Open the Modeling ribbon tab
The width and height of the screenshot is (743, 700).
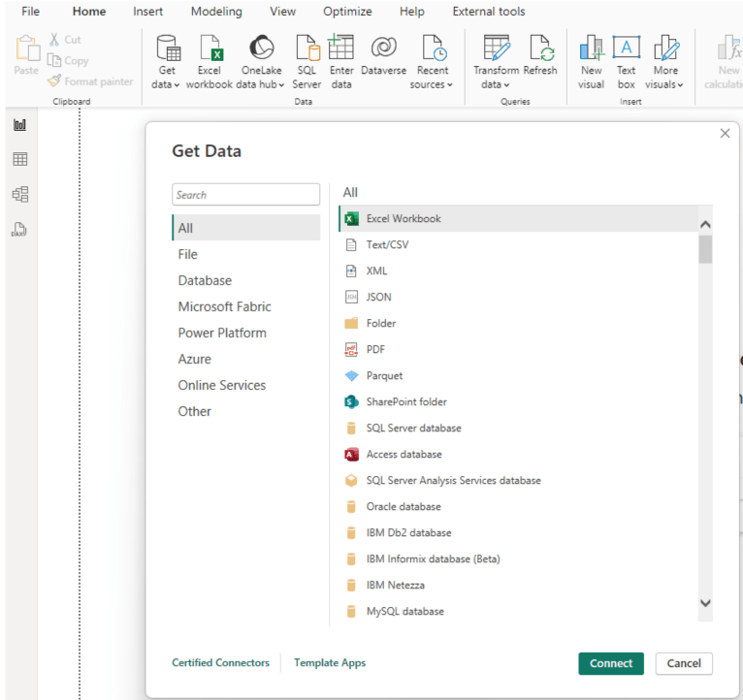coord(216,12)
